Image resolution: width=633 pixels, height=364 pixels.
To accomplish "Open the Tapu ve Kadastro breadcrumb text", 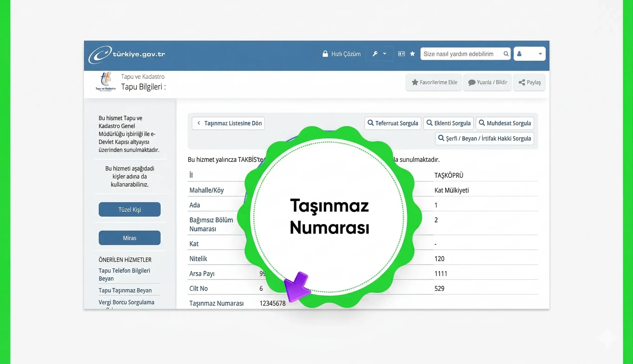I will pos(143,77).
